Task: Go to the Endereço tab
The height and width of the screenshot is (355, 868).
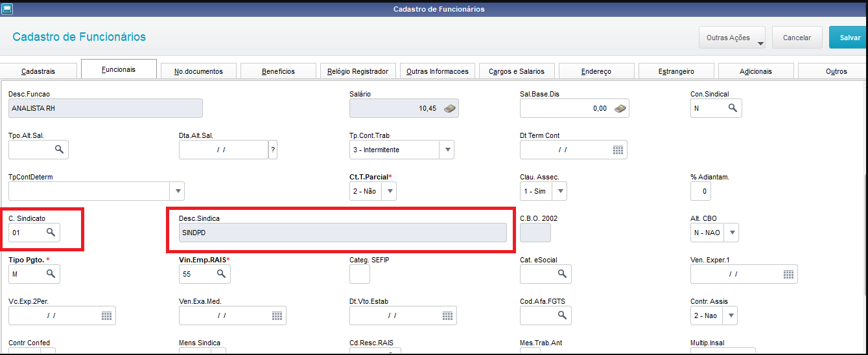Action: (x=596, y=71)
